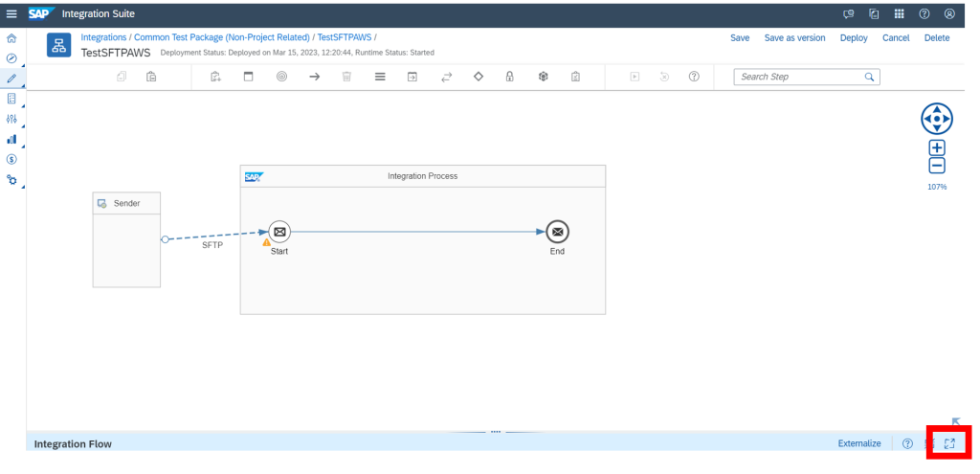
Task: Click the Simulation run play icon
Action: [635, 77]
